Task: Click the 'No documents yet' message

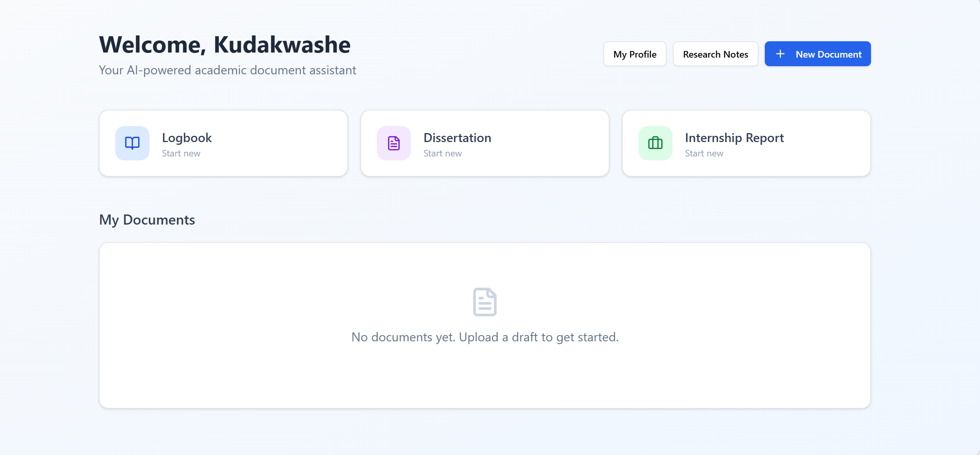Action: click(x=485, y=337)
